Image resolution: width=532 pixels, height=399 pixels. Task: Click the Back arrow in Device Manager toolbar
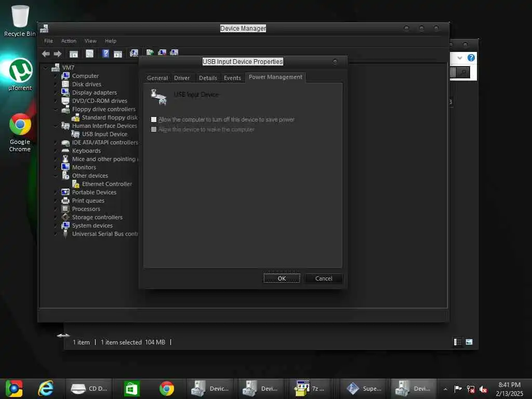46,54
